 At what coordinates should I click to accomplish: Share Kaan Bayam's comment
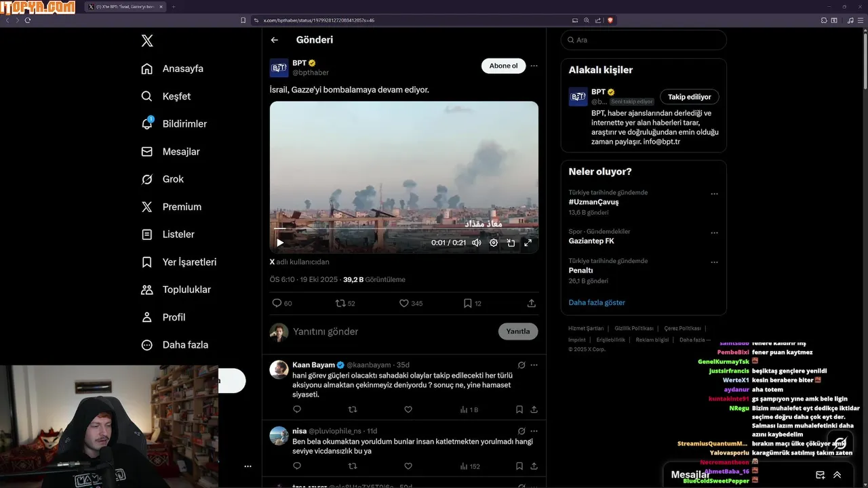534,409
